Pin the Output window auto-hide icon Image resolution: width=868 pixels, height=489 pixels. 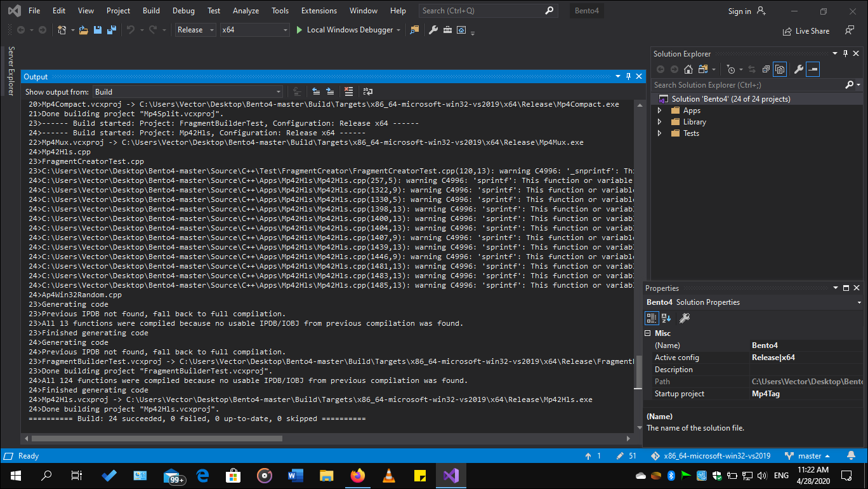click(x=629, y=76)
